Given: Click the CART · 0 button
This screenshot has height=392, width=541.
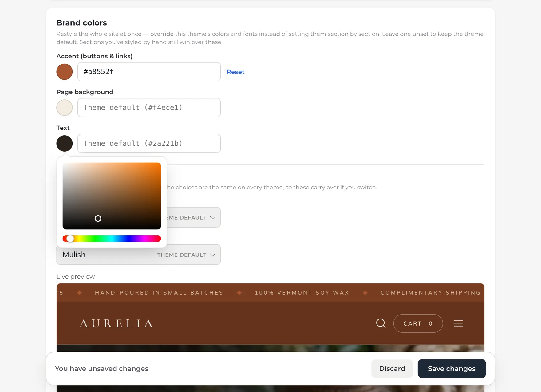Looking at the screenshot, I should click(x=418, y=323).
